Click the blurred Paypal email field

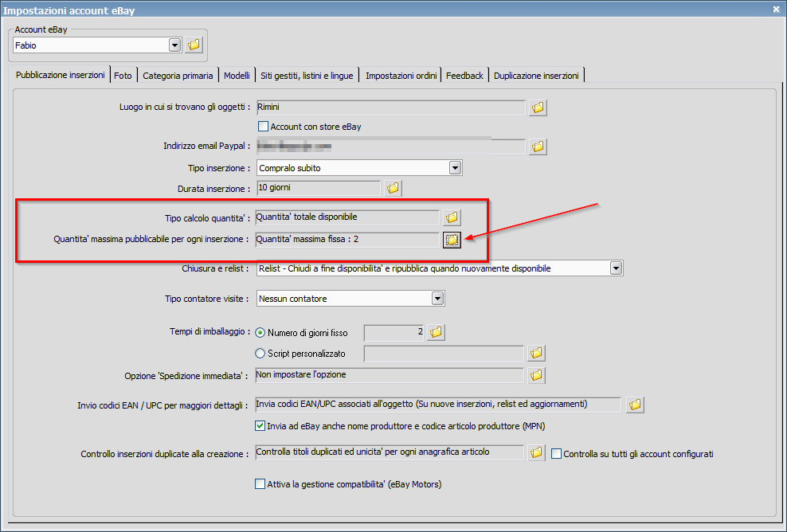390,147
